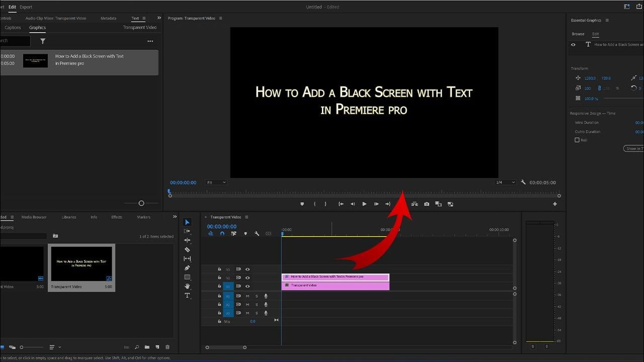Open the Fit zoom level dropdown

216,183
